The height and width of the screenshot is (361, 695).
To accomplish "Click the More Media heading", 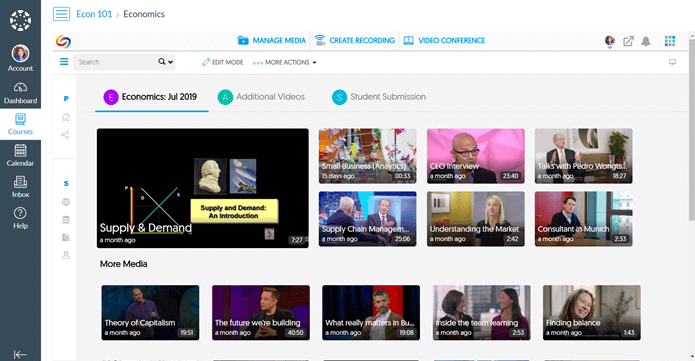I will (x=123, y=264).
